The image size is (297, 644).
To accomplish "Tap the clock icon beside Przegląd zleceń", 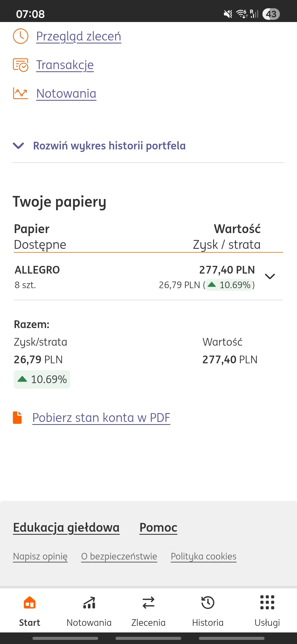I will pyautogui.click(x=21, y=36).
